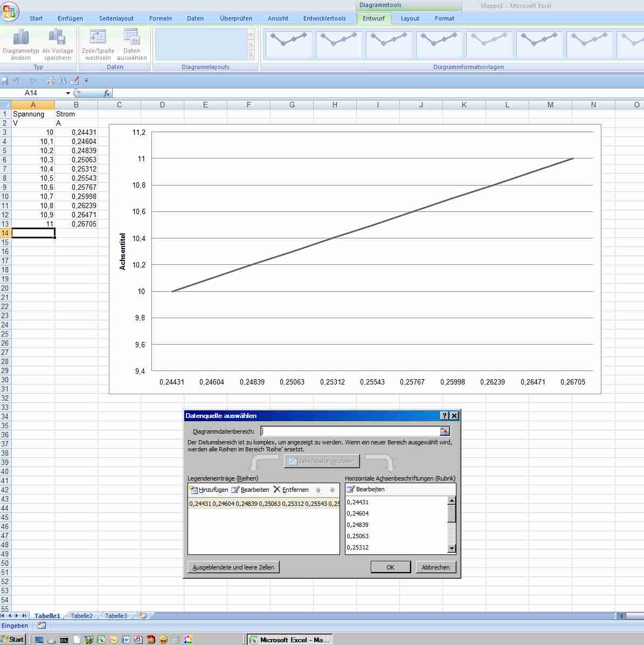Click insert new worksheet tab icon
644x645 pixels.
click(143, 615)
